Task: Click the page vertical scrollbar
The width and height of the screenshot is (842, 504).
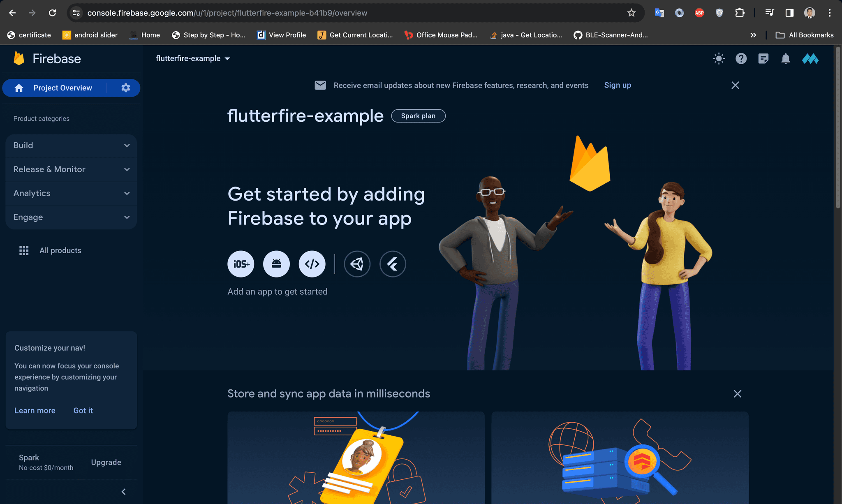Action: [x=837, y=128]
